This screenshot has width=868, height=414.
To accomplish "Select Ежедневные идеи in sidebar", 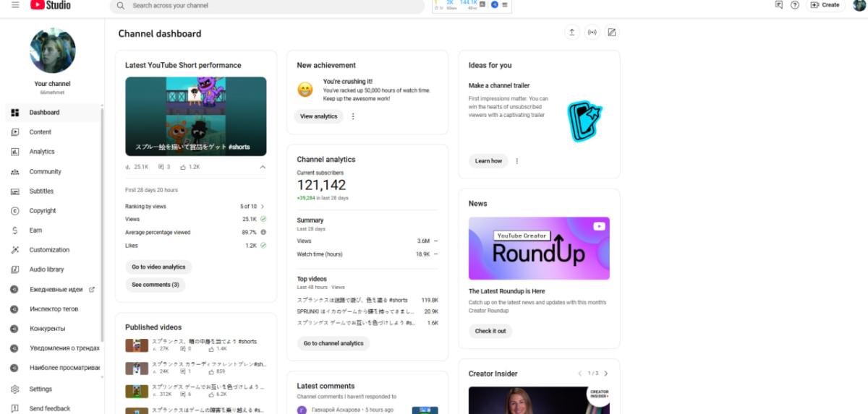I will point(56,290).
